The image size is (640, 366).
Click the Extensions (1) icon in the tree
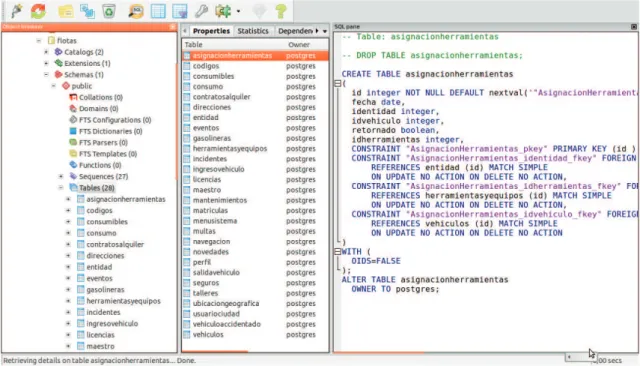pyautogui.click(x=58, y=63)
